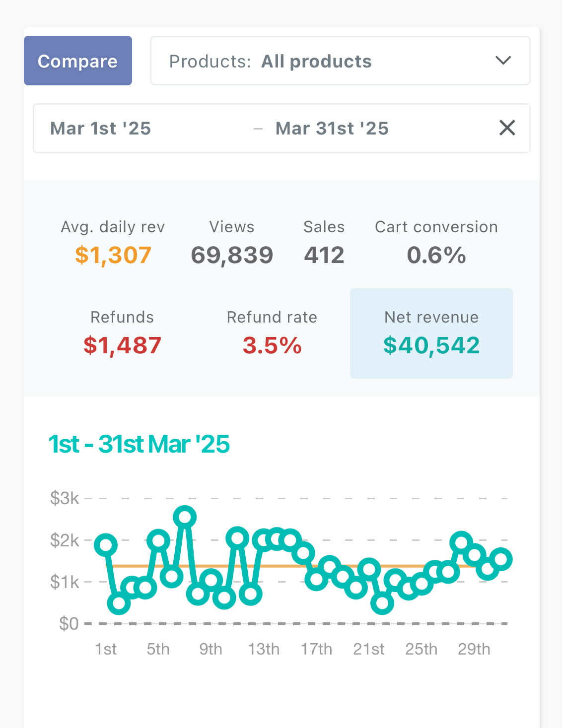Edit the Mar 31st '25 end date
The width and height of the screenshot is (562, 728).
point(332,129)
